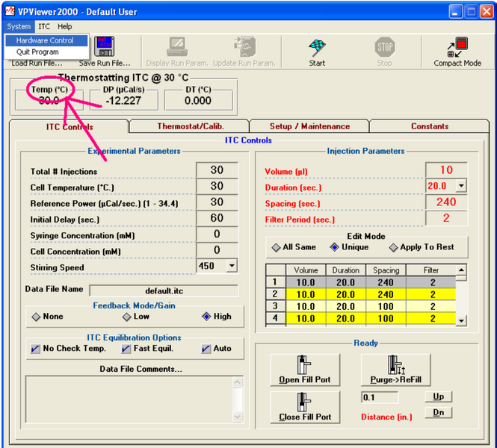
Task: Choose Hardware Control from System menu
Action: pos(46,40)
